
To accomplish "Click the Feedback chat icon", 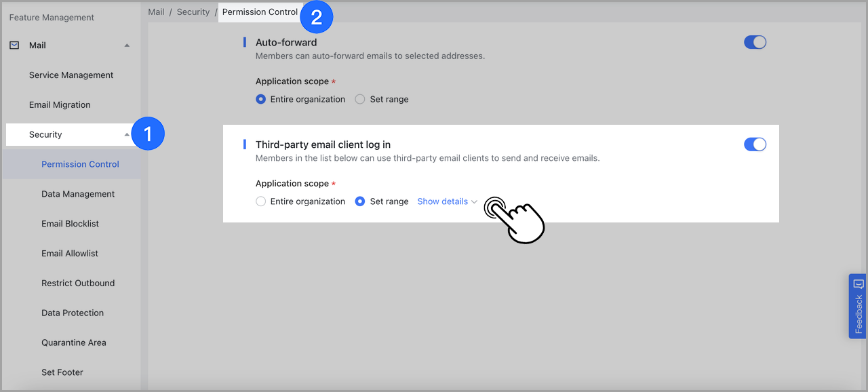I will (x=858, y=284).
